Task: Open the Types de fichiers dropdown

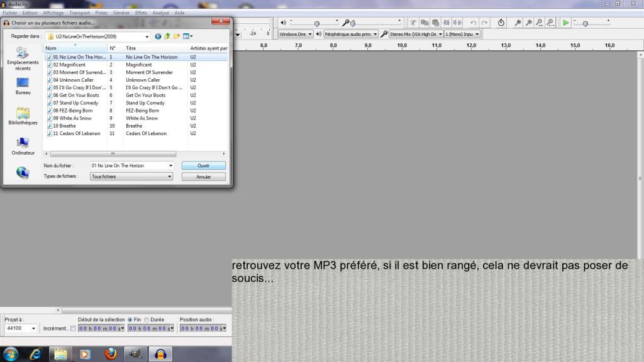Action: [x=169, y=177]
